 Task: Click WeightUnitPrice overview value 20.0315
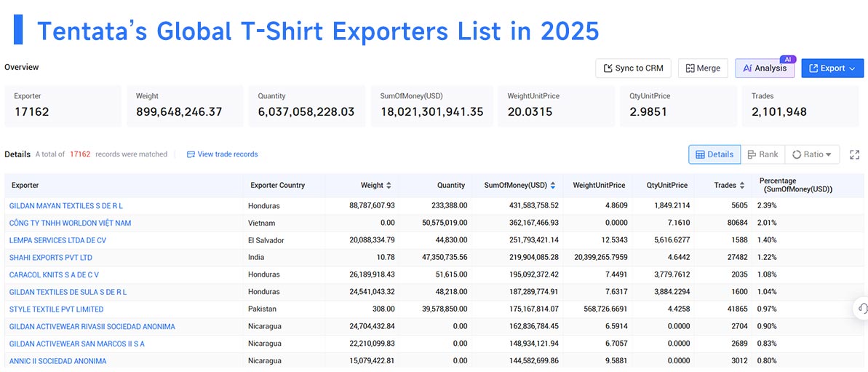[530, 112]
